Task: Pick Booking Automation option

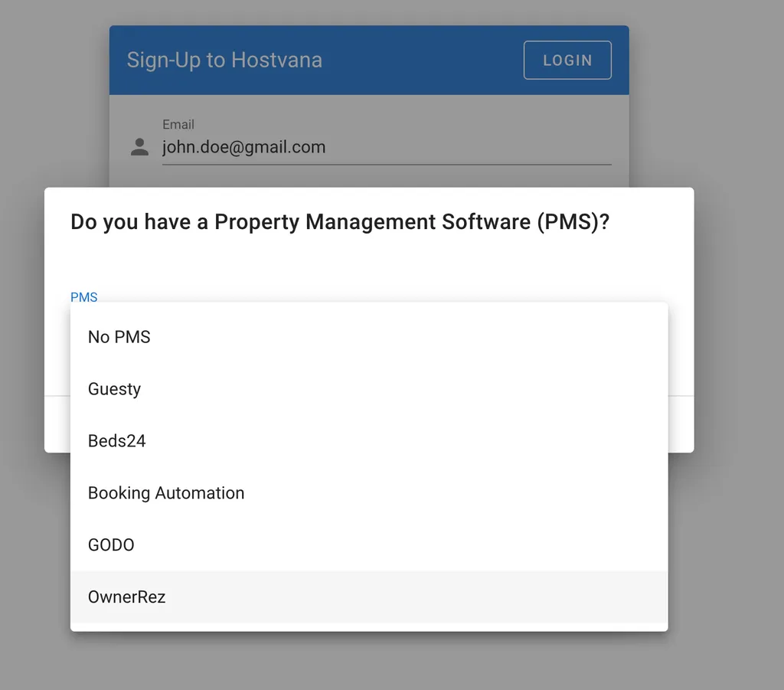Action: 369,493
